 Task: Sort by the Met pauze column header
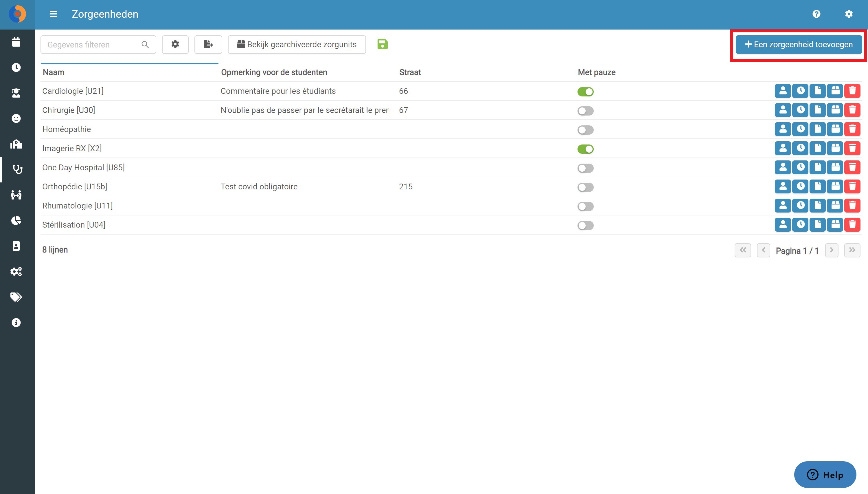pos(597,72)
